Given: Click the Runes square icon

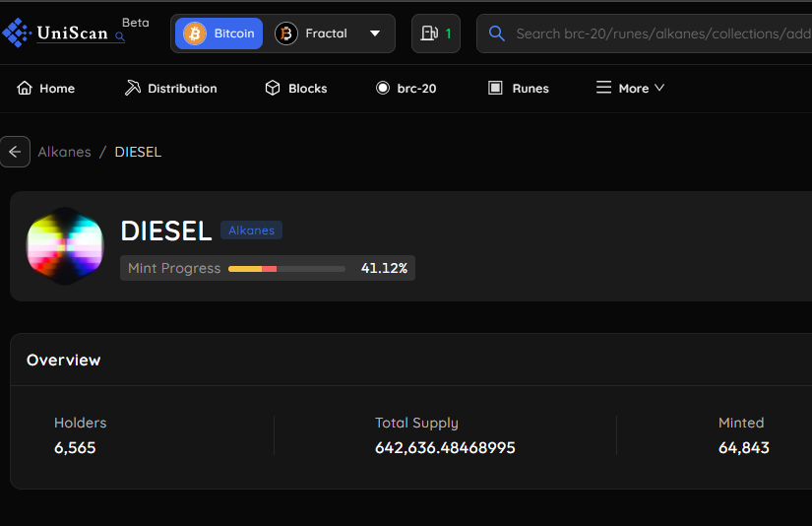Looking at the screenshot, I should coord(495,88).
